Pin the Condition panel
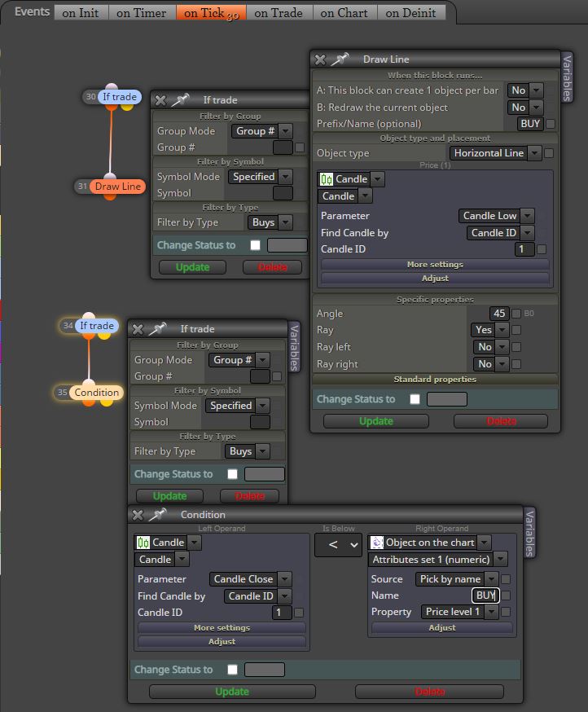588x712 pixels. click(x=157, y=515)
